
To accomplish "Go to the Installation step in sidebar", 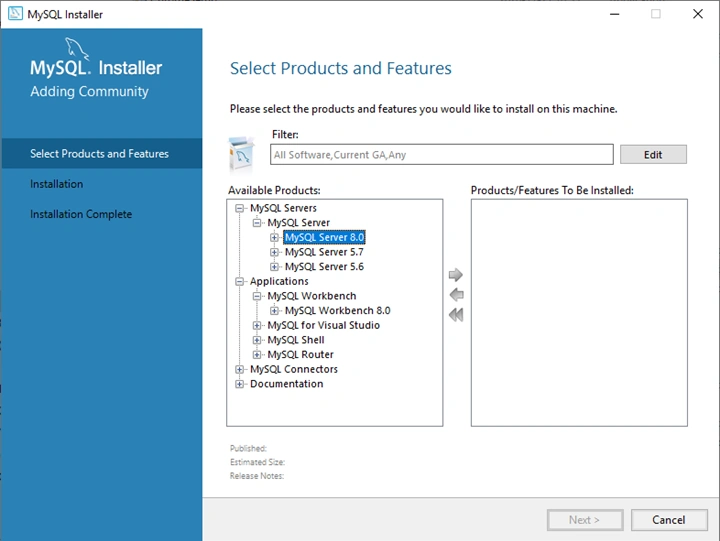I will coord(56,184).
